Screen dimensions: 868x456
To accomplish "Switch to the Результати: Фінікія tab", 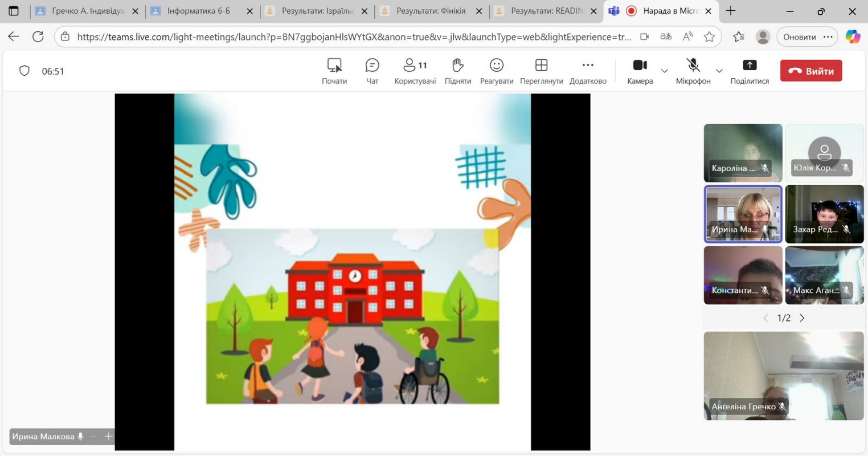I will point(431,11).
